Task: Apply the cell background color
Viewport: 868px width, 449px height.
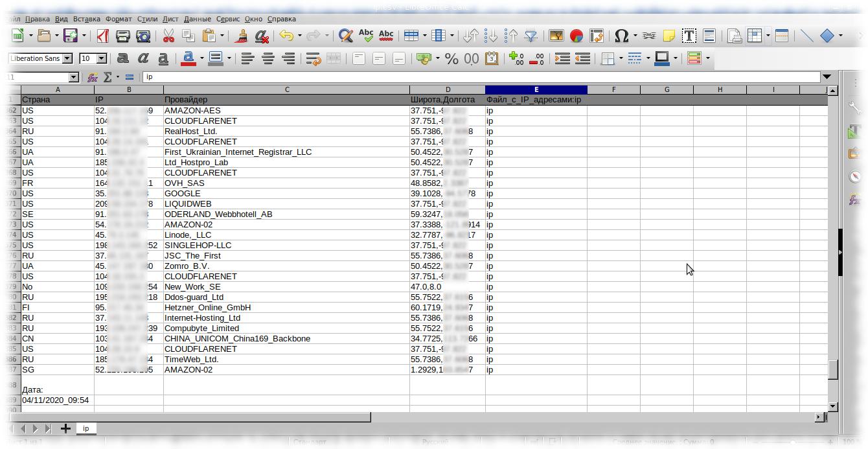Action: click(x=216, y=58)
